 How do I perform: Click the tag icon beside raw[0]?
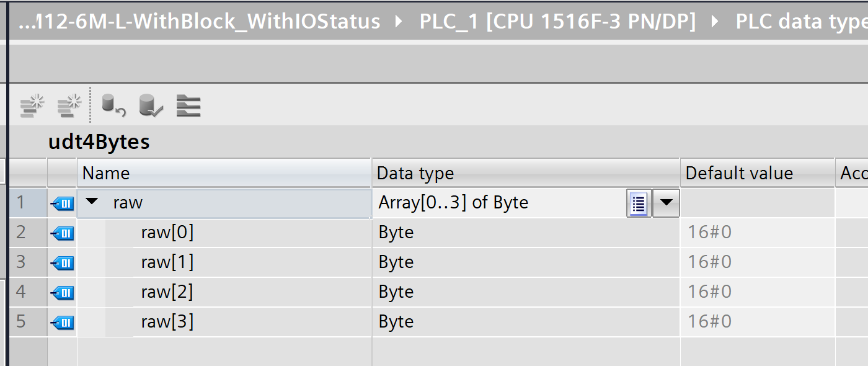click(62, 233)
